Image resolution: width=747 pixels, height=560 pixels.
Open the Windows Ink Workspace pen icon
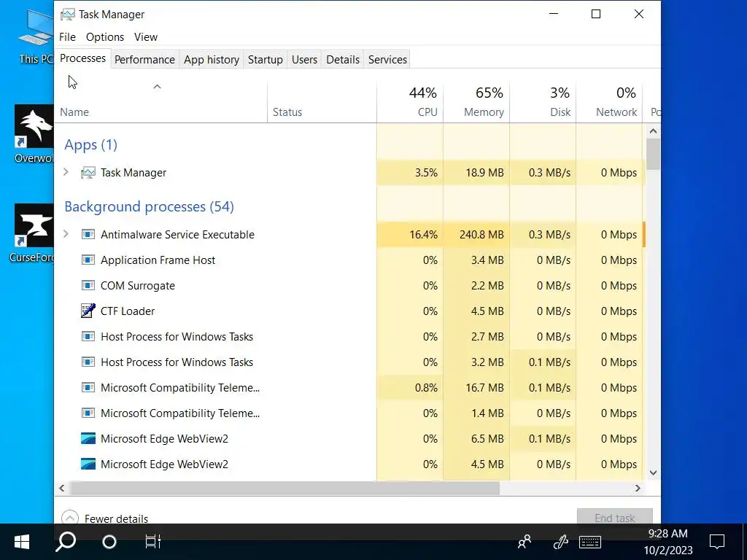click(x=561, y=542)
